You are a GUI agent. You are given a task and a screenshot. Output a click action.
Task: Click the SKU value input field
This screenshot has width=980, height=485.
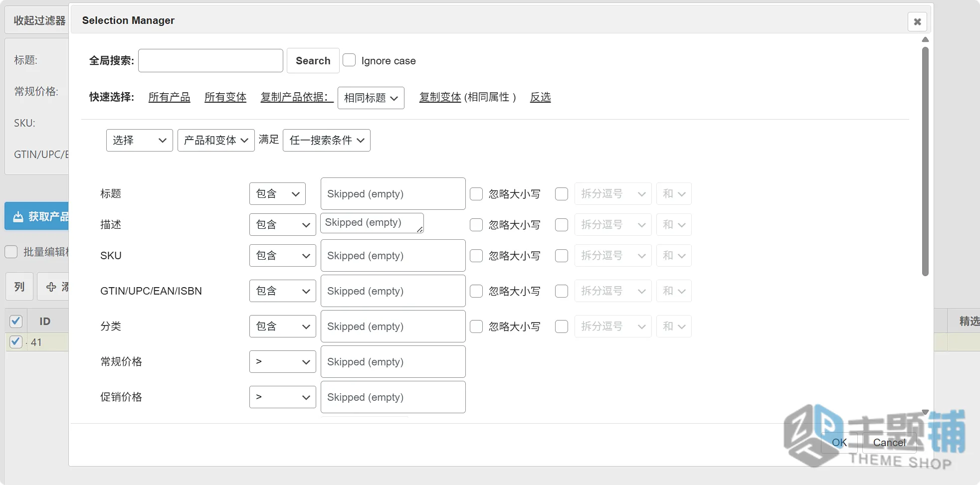tap(393, 256)
